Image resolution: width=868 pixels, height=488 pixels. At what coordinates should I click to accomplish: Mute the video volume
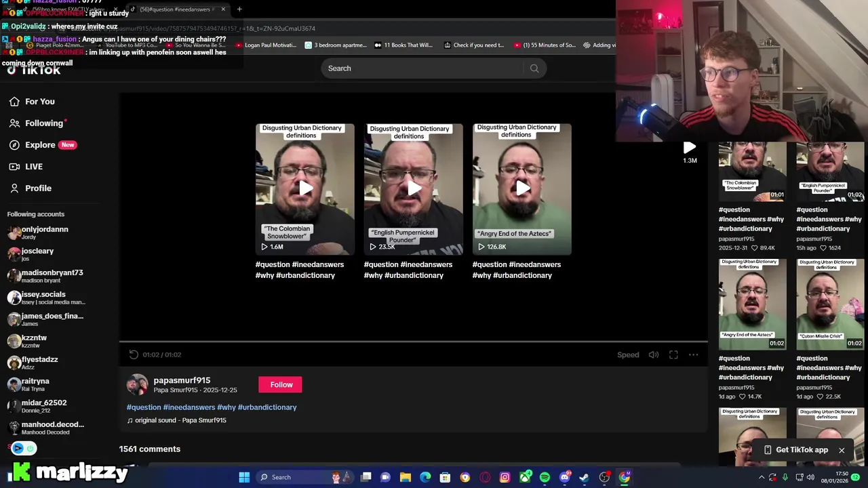(653, 354)
